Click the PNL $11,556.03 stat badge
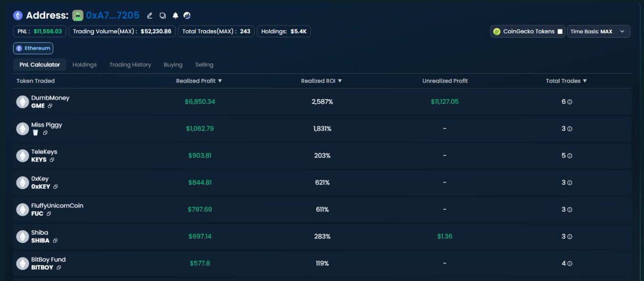Image resolution: width=644 pixels, height=281 pixels. point(40,32)
